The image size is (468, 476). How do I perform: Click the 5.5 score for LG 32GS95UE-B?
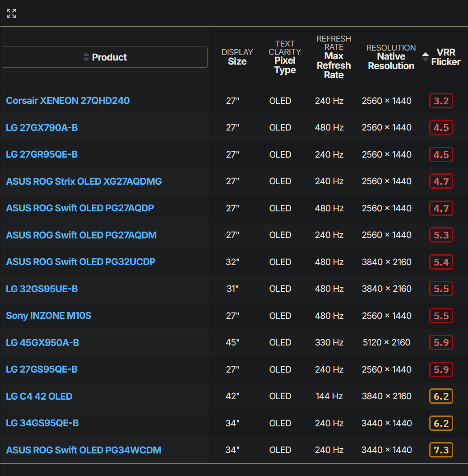pyautogui.click(x=441, y=289)
